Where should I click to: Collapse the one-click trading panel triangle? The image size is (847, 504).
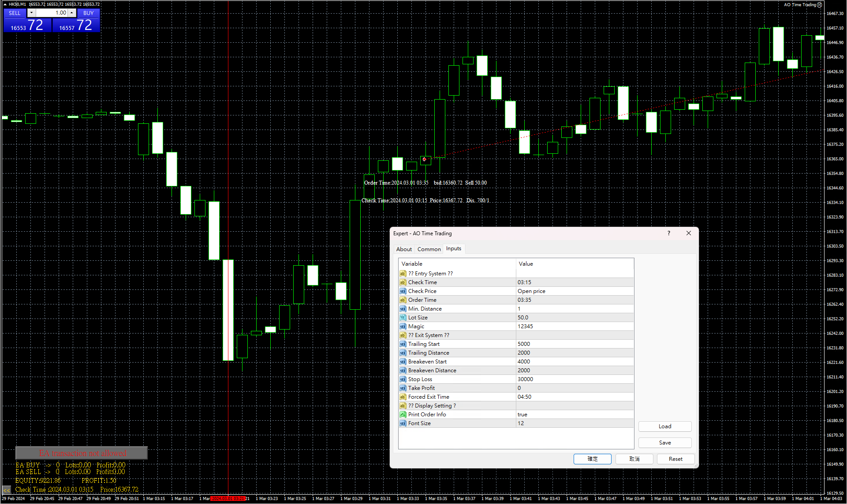4,4
